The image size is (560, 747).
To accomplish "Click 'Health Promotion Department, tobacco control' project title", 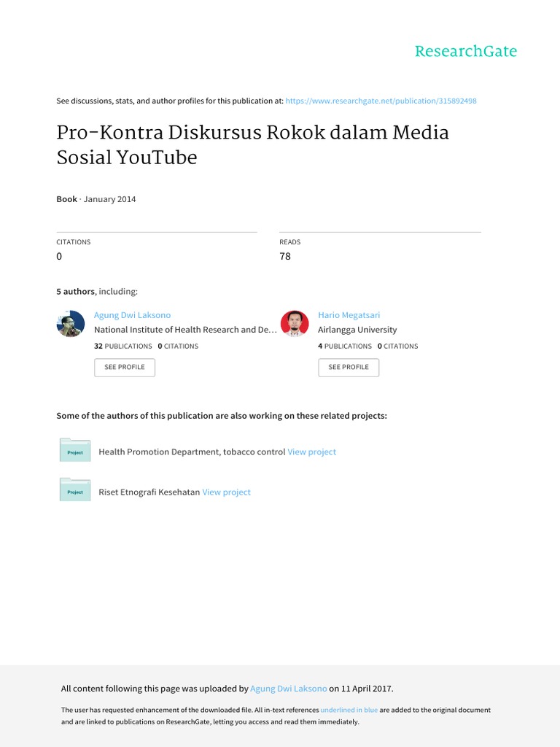I will 192,452.
